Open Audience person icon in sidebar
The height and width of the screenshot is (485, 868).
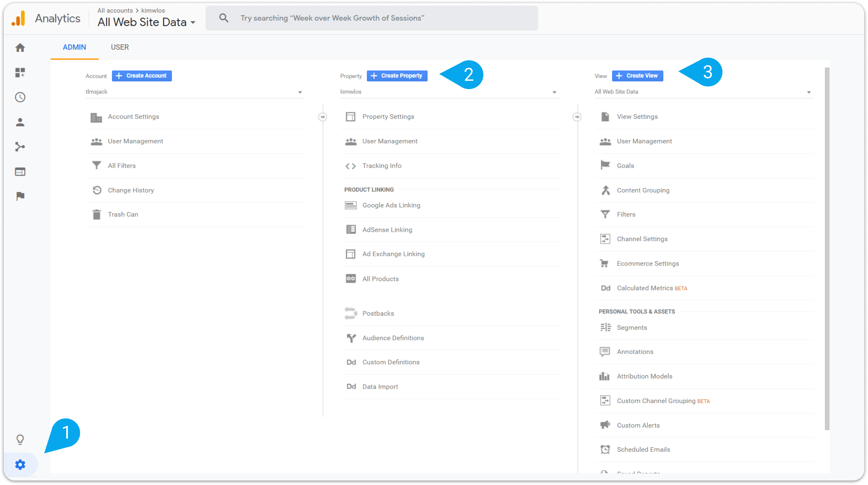20,122
